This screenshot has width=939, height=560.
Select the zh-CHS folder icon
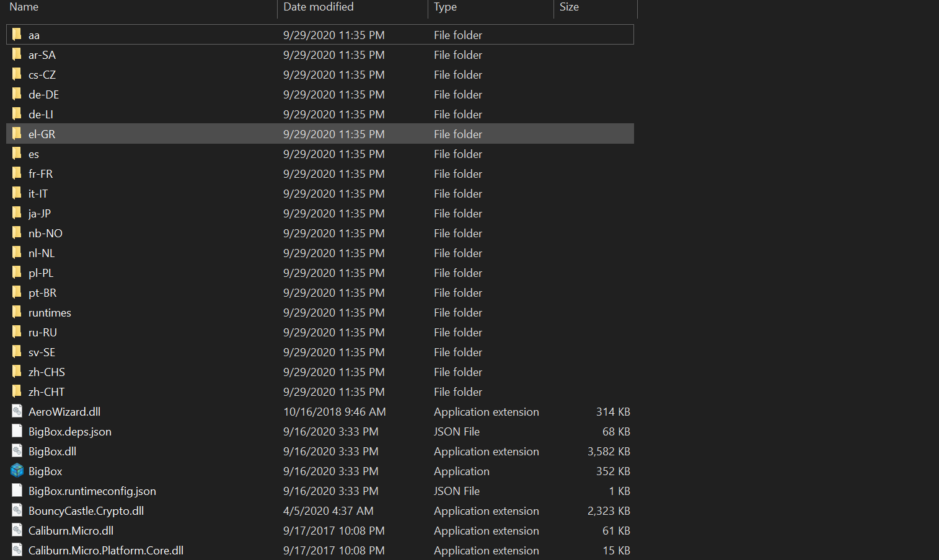17,372
